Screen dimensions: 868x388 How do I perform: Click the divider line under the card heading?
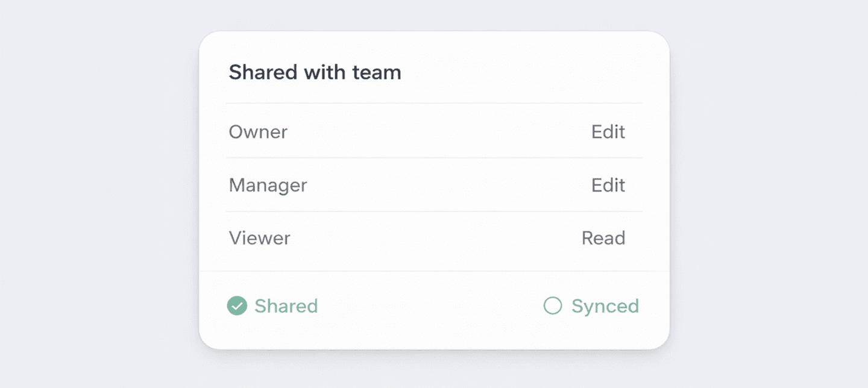(434, 103)
